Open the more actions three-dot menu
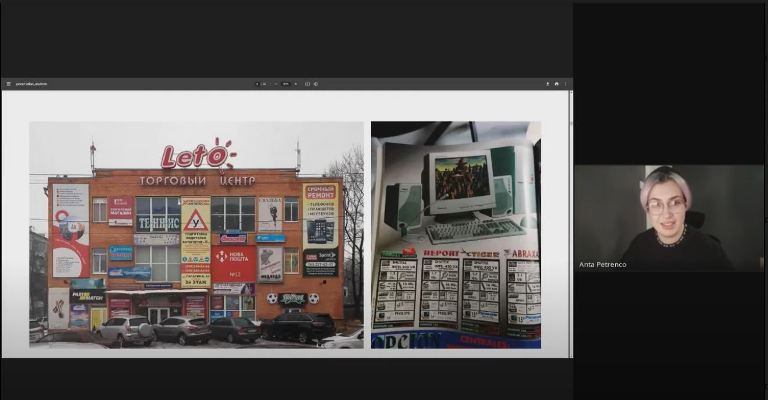 pyautogui.click(x=565, y=84)
